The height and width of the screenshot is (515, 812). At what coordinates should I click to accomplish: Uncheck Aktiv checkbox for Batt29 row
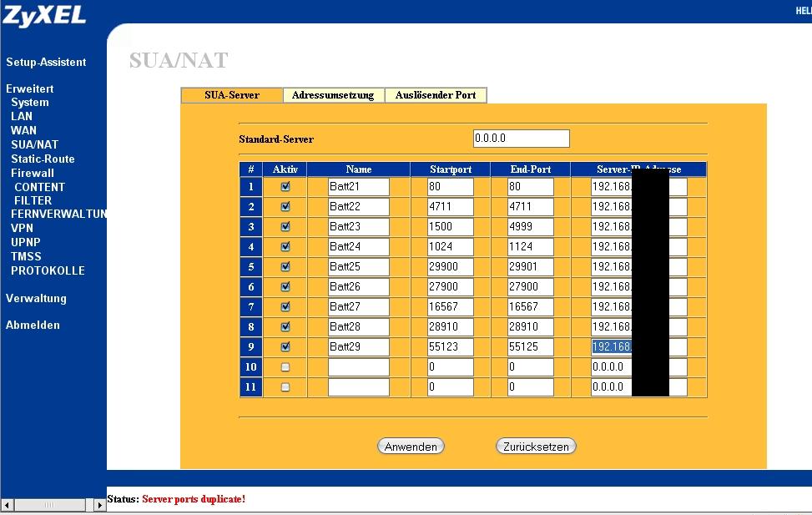tap(285, 346)
